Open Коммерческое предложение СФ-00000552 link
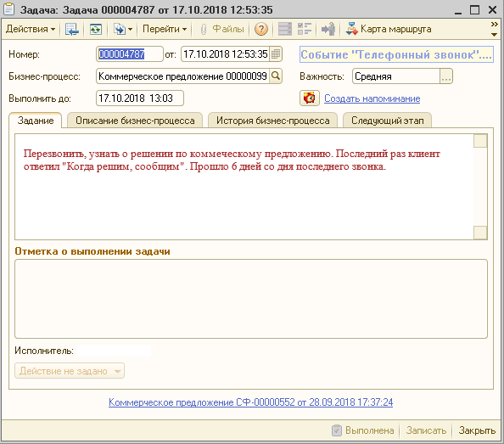The image size is (504, 444). pyautogui.click(x=250, y=402)
